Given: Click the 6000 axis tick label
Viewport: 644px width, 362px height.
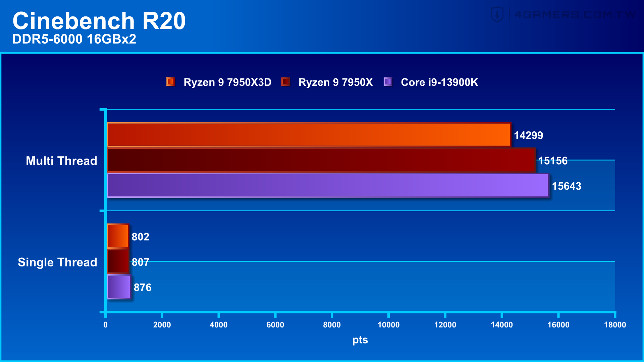Looking at the screenshot, I should click(x=275, y=325).
